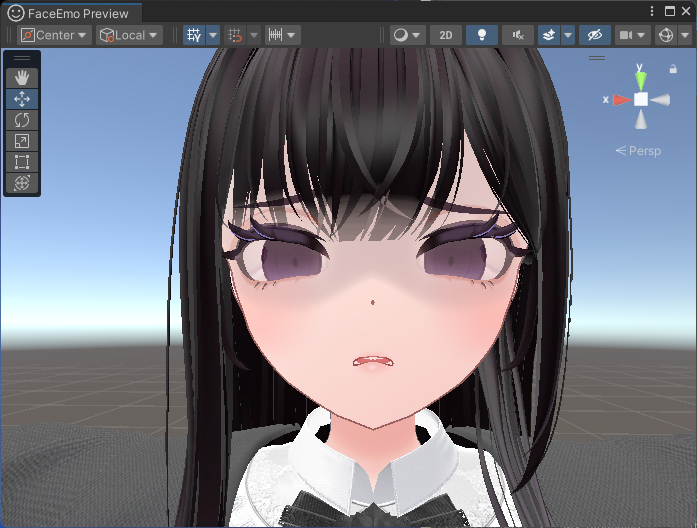
Task: Open scene effects options dropdown arrow
Action: pyautogui.click(x=568, y=35)
